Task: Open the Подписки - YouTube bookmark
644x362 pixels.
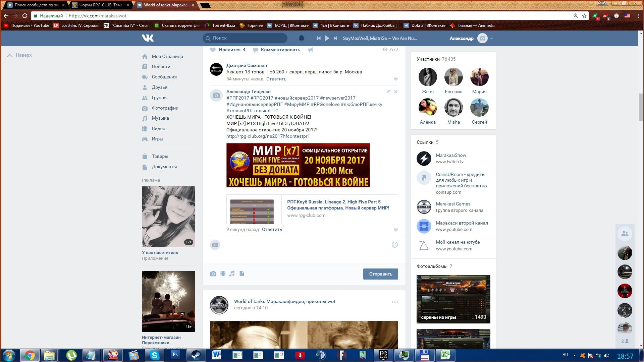Action: coord(26,25)
